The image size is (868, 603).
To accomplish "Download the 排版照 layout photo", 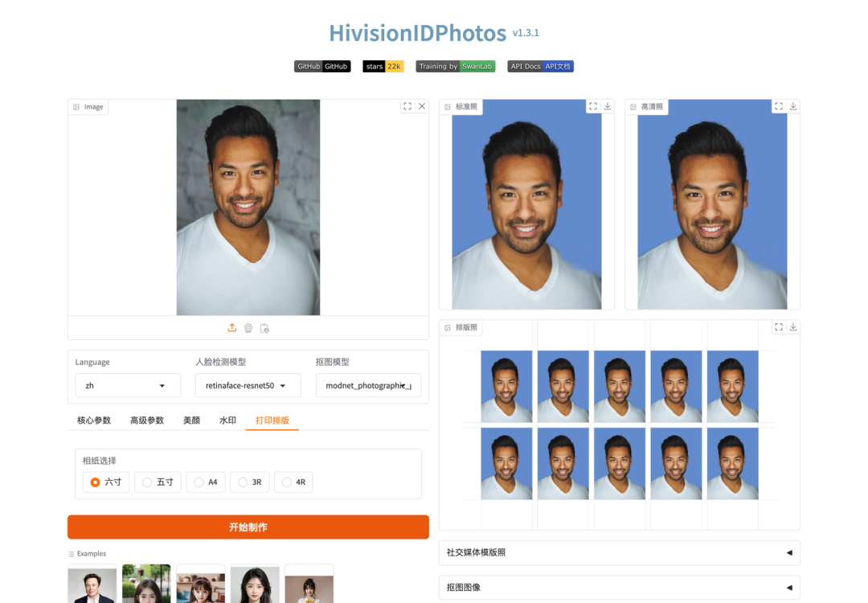I will click(792, 327).
